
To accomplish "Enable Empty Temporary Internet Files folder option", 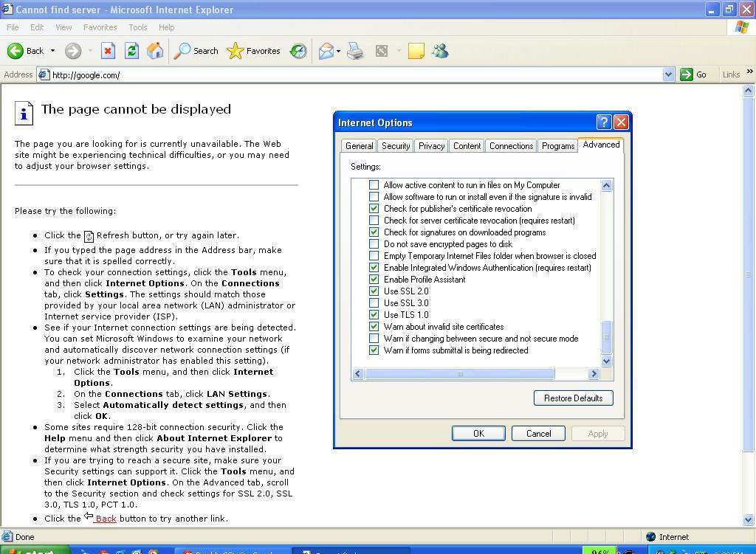I will pyautogui.click(x=374, y=256).
